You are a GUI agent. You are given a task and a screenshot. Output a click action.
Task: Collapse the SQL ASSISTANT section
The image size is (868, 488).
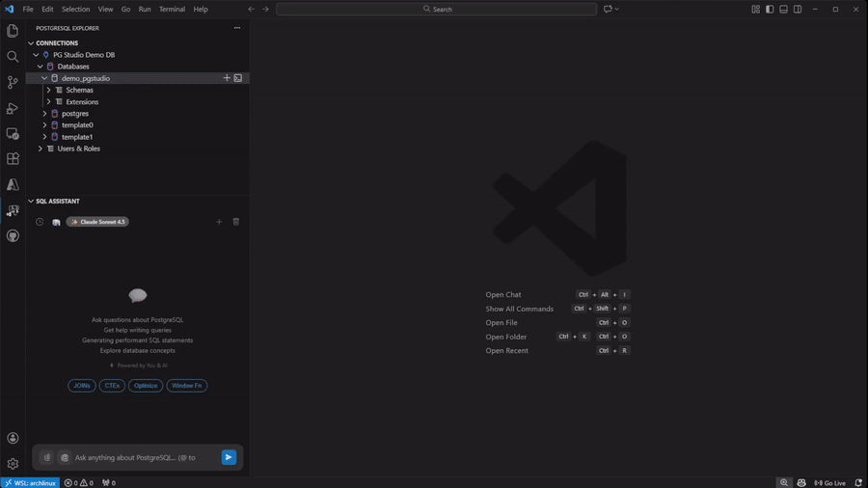31,202
